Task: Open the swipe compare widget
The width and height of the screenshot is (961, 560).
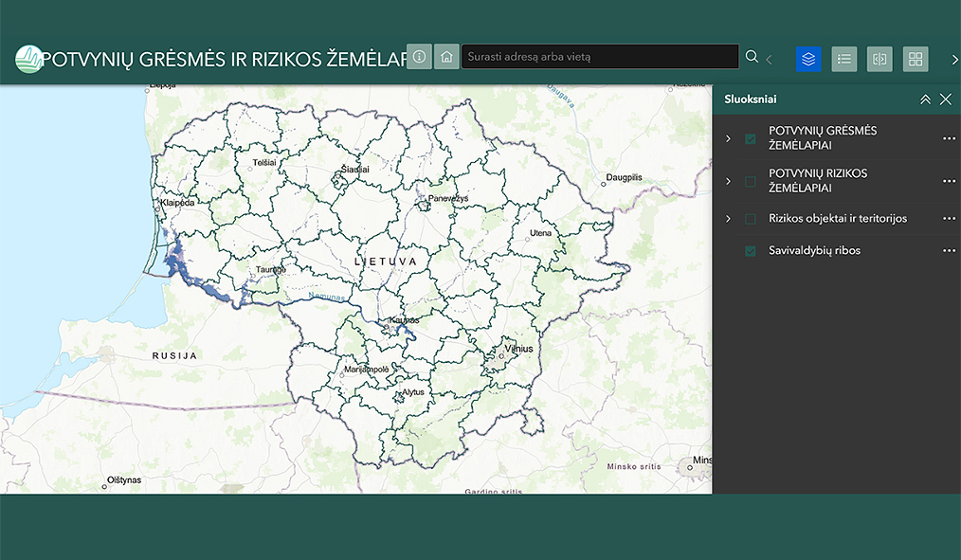Action: tap(879, 59)
